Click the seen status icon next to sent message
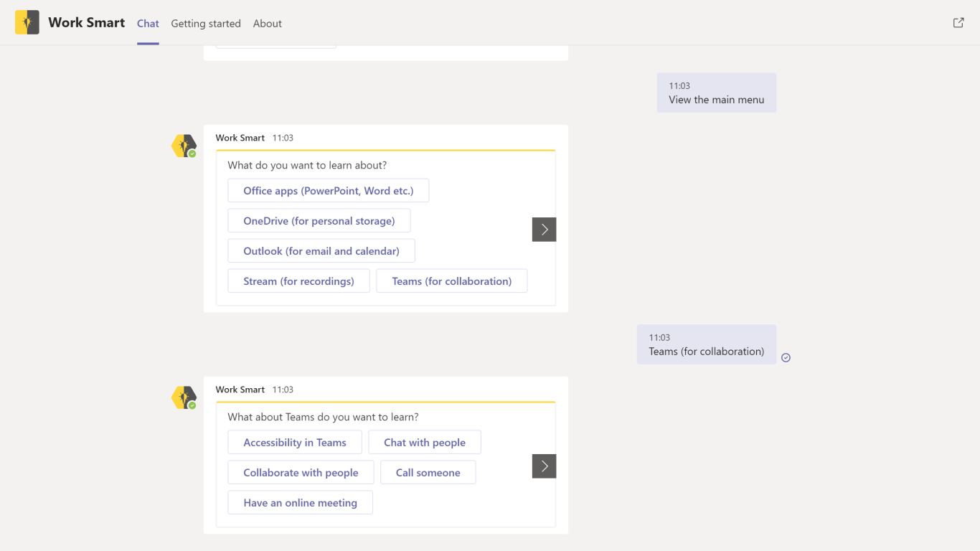The height and width of the screenshot is (551, 980). (786, 357)
